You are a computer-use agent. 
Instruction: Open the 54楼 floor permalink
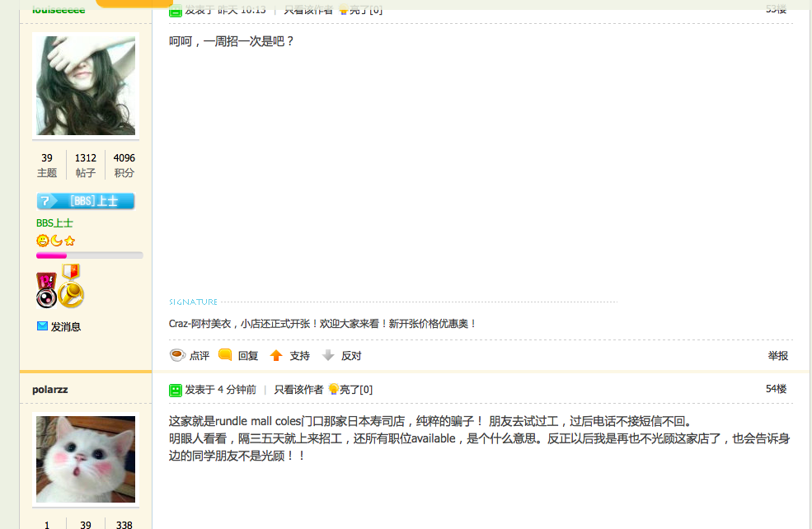point(776,389)
